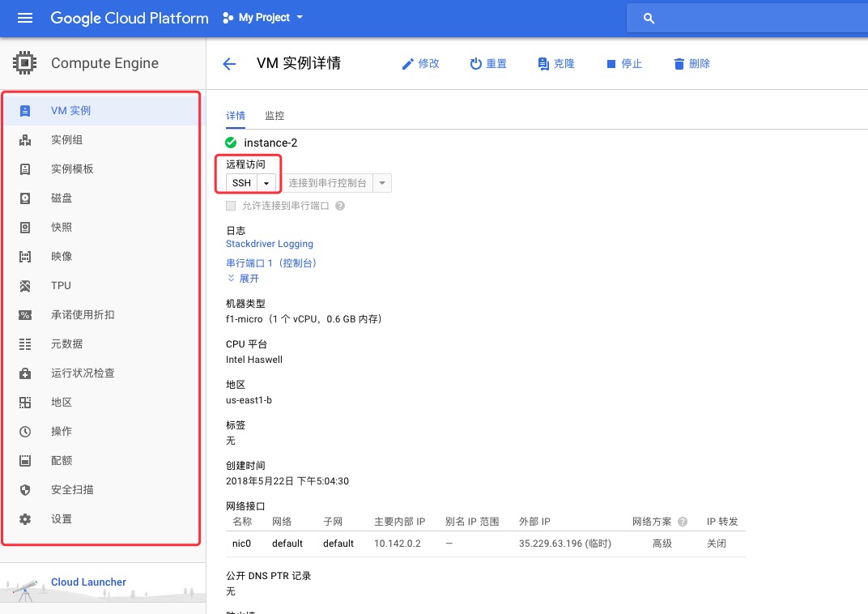Click the Compute Engine chip icon
This screenshot has width=868, height=614.
25,63
